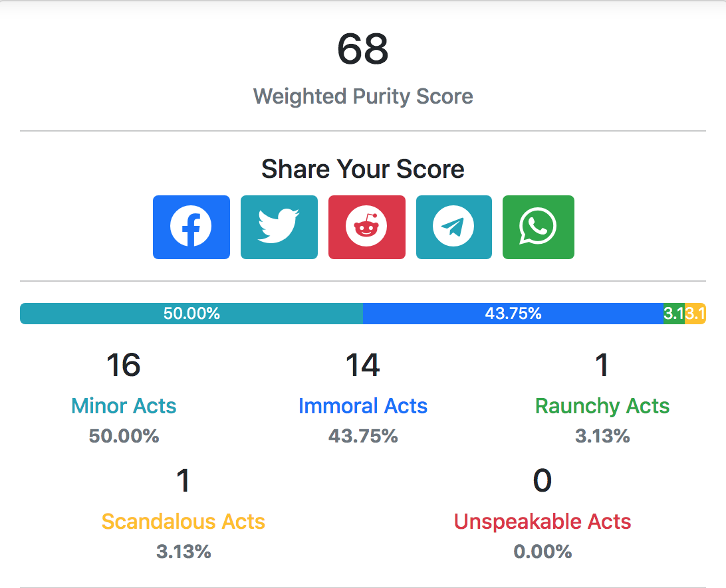Screen dimensions: 726x588
Task: Click the Share Your Score heading
Action: 363,169
